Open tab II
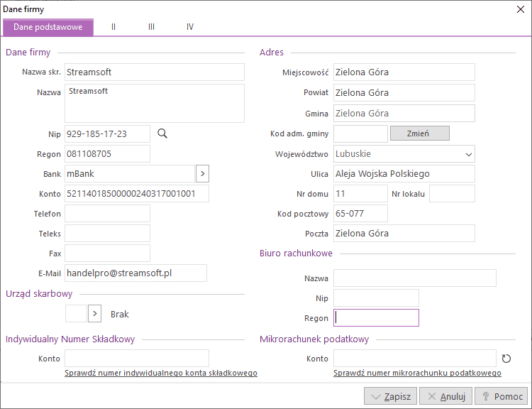Screen dimensions: 532x409 (x=113, y=27)
